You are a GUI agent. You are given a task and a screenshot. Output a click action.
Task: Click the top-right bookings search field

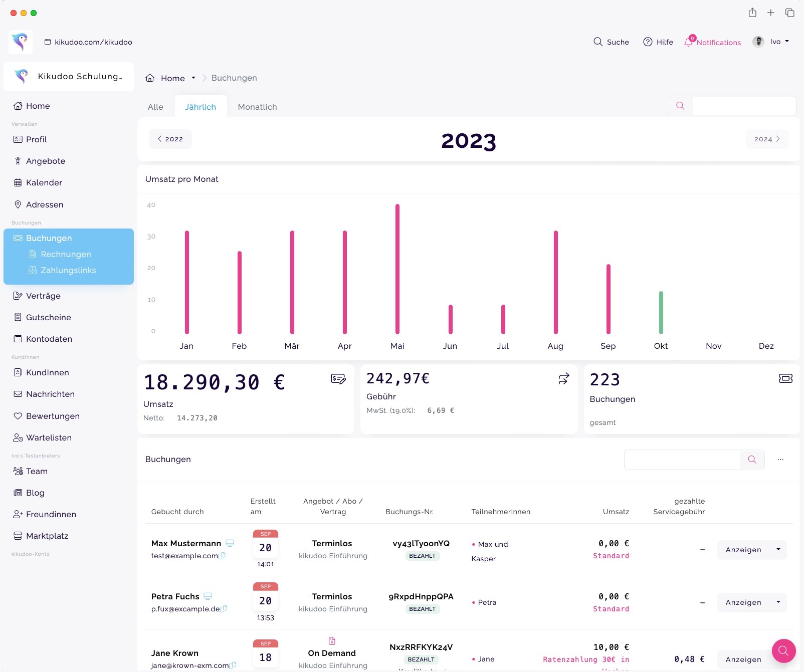(744, 106)
